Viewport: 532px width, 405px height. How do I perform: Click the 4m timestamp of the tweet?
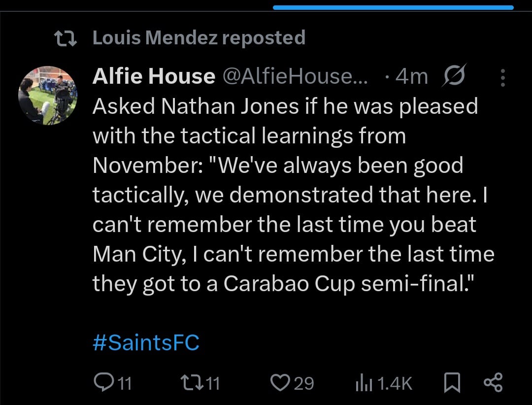pyautogui.click(x=412, y=77)
